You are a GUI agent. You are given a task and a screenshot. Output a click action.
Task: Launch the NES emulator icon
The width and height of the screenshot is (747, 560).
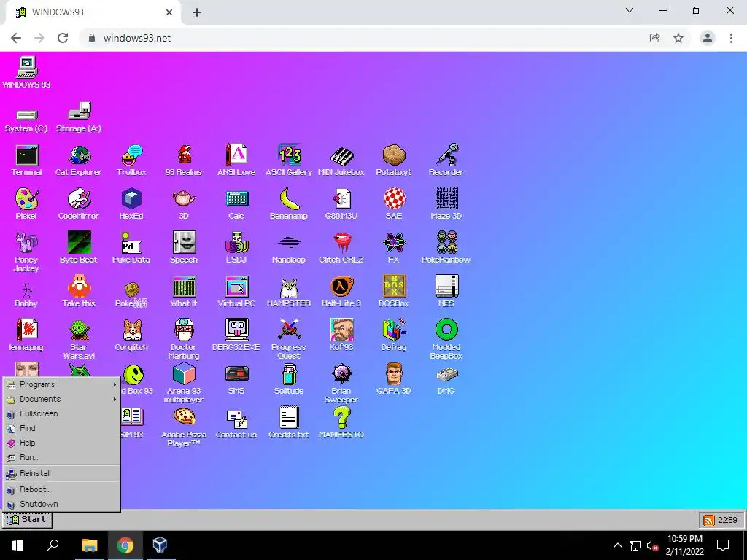click(x=446, y=292)
